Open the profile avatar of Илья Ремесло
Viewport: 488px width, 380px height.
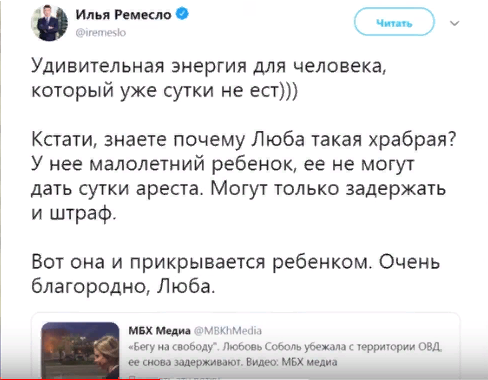point(49,23)
